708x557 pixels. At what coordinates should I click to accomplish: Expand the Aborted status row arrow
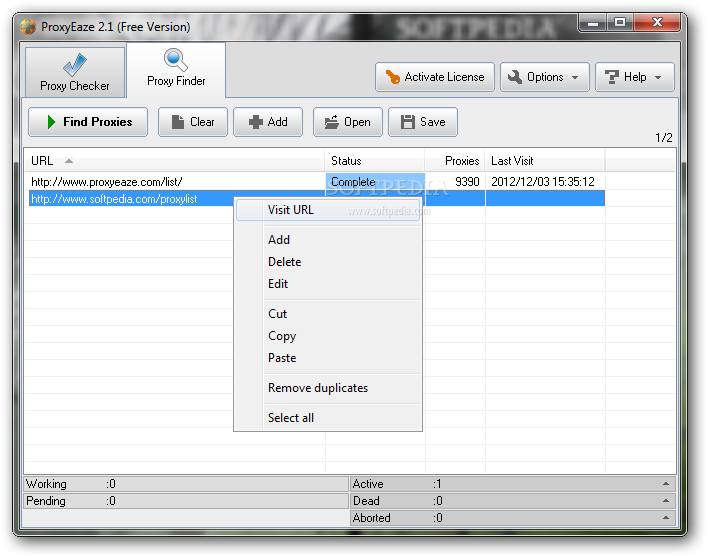coord(666,518)
